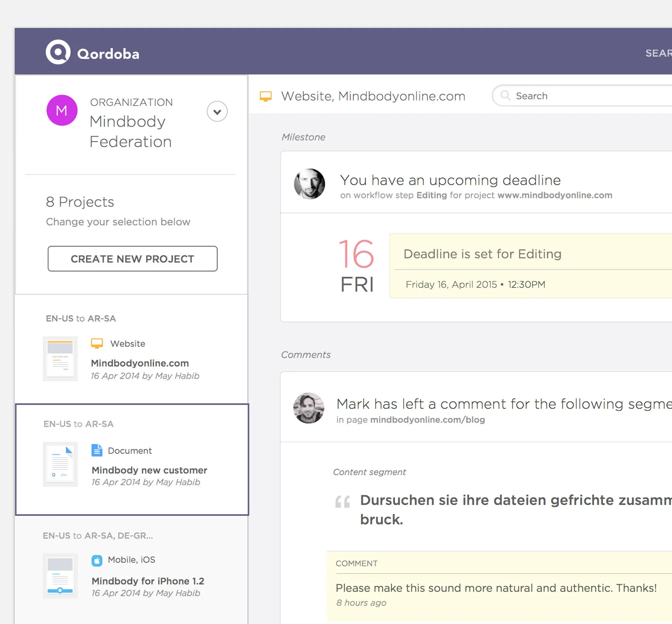The image size is (672, 624).
Task: Open the Mindbody new customer document thumbnail
Action: (60, 464)
